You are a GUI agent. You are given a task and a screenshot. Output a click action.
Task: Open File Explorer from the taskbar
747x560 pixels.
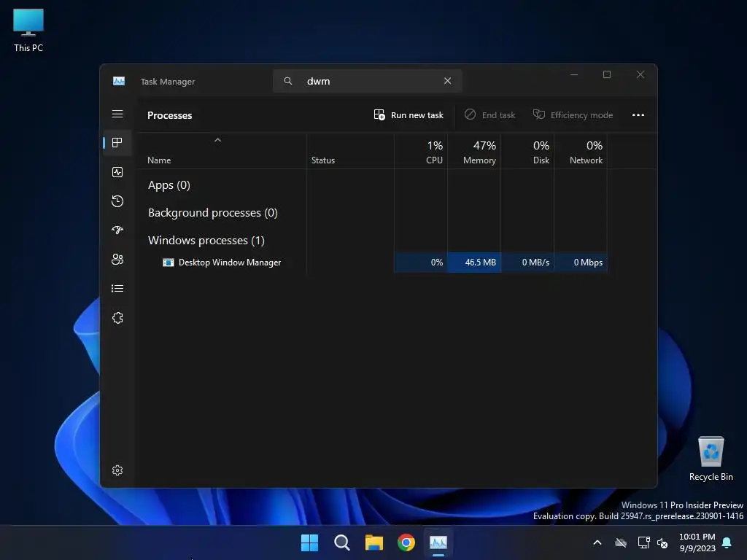374,542
